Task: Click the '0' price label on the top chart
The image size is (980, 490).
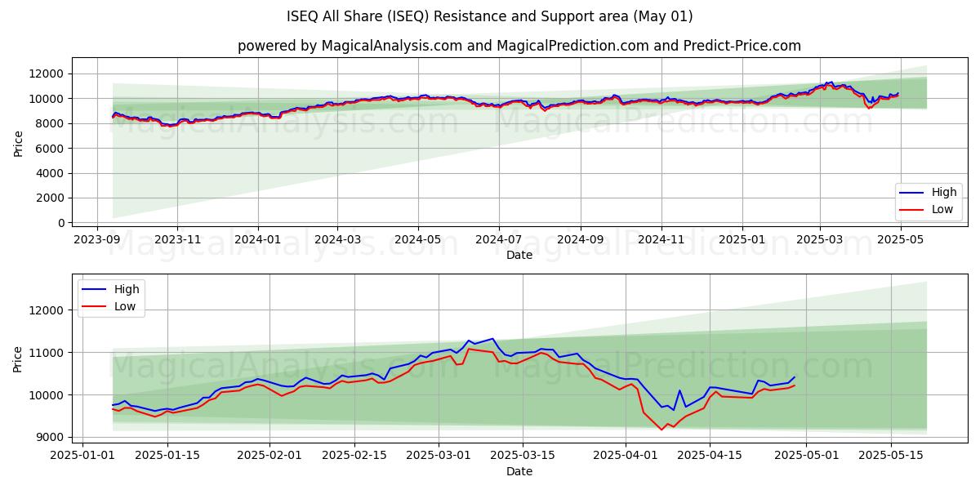Action: 60,223
